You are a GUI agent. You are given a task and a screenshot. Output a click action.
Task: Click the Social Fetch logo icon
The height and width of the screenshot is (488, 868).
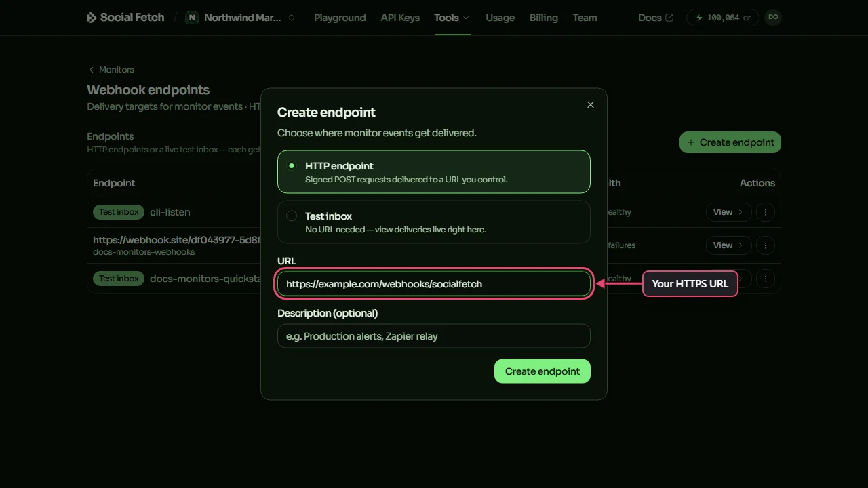point(92,18)
